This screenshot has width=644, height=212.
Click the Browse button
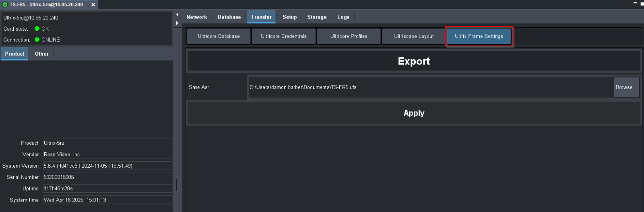click(626, 87)
